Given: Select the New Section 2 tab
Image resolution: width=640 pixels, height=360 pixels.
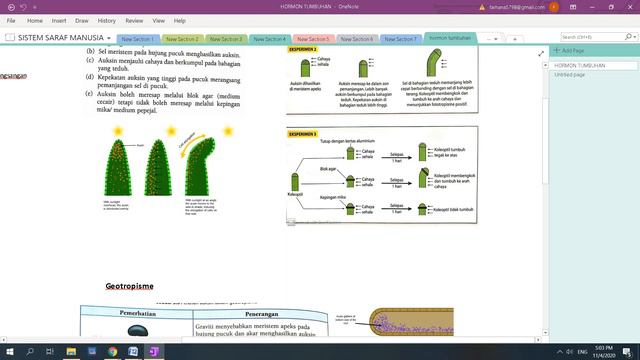Looking at the screenshot, I should 182,39.
